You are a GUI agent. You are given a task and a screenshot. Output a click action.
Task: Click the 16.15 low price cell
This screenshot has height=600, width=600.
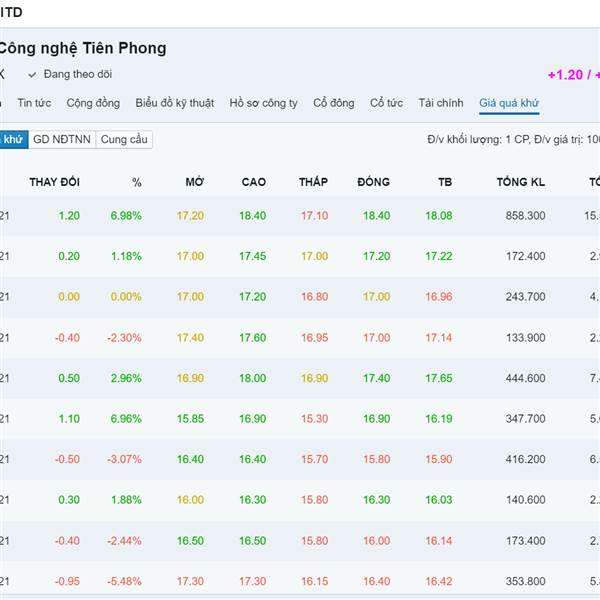coord(315,581)
